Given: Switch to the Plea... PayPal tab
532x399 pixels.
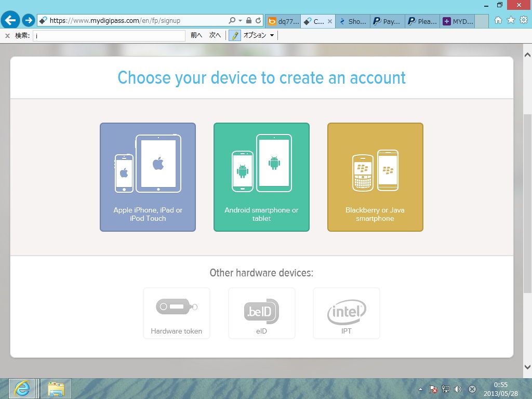Looking at the screenshot, I should tap(422, 21).
